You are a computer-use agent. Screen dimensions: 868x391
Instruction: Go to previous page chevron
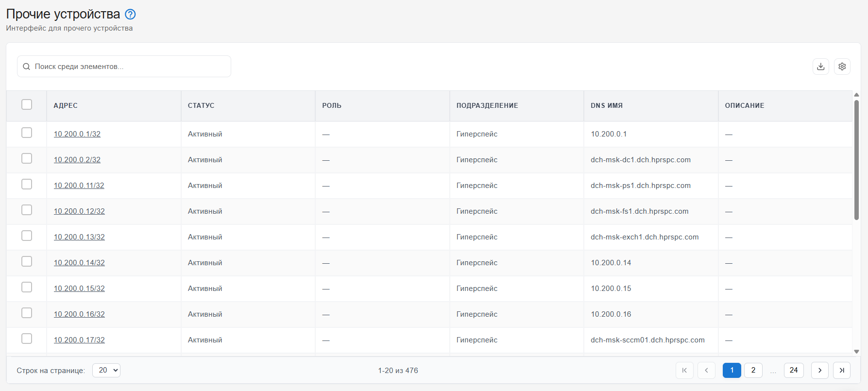706,370
